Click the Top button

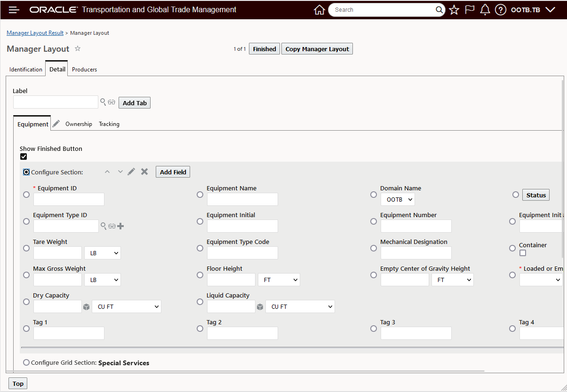(18, 384)
